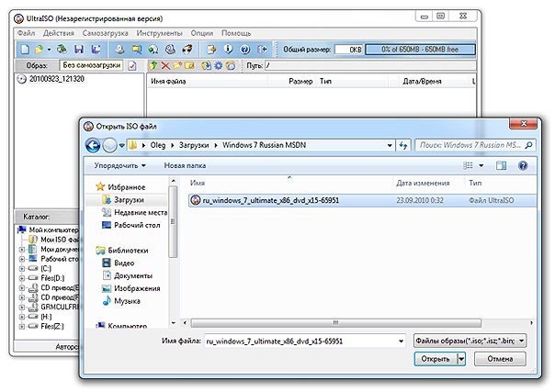Open the recent pages dropdown next to Forward button
The image size is (555, 392).
click(122, 145)
